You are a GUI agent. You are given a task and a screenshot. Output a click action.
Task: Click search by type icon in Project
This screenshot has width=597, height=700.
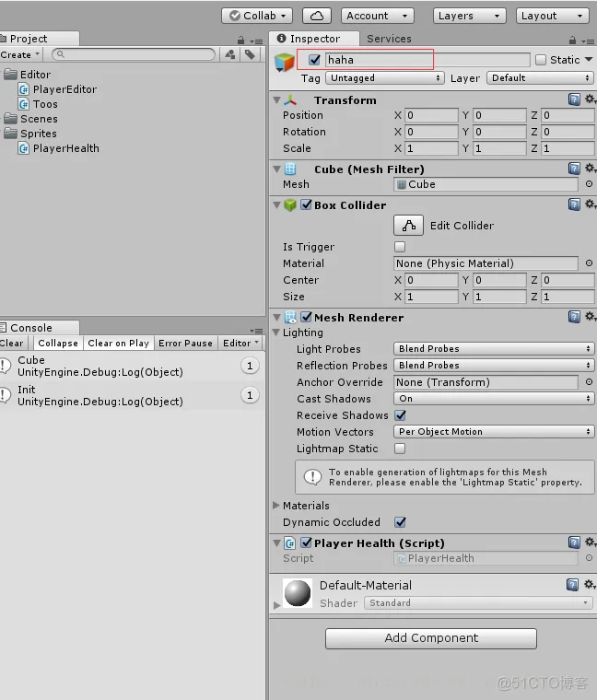tap(230, 54)
